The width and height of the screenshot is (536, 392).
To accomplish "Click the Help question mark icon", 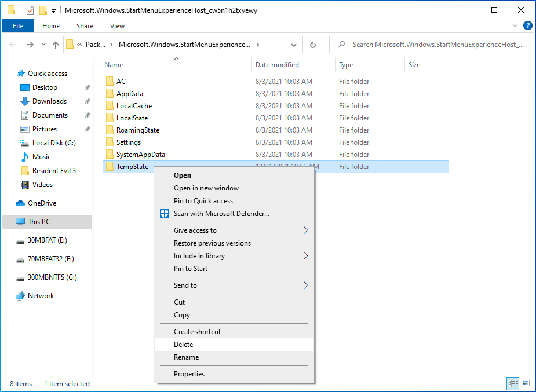I will click(527, 26).
